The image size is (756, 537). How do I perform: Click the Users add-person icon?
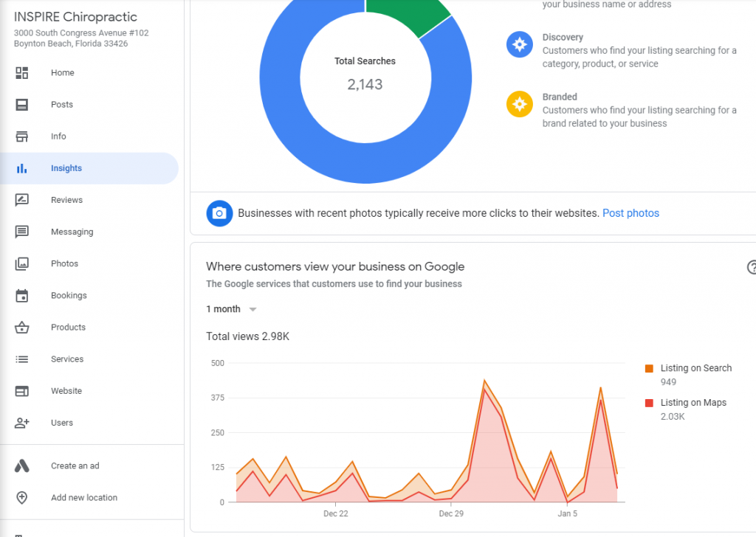point(21,423)
